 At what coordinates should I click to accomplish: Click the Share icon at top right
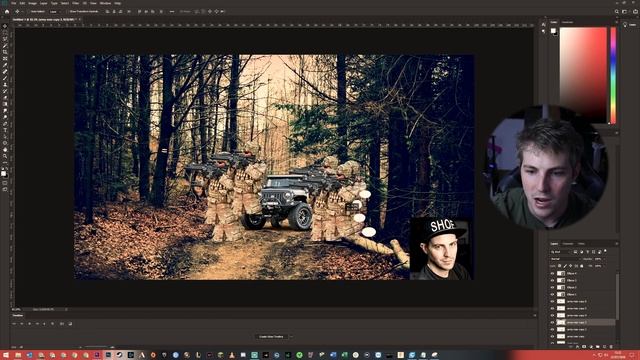point(635,11)
